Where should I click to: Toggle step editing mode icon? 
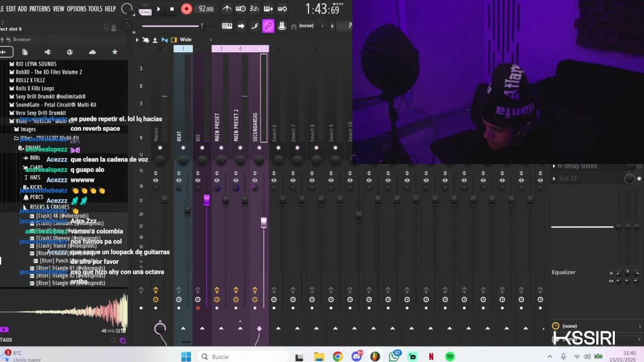[x=255, y=26]
